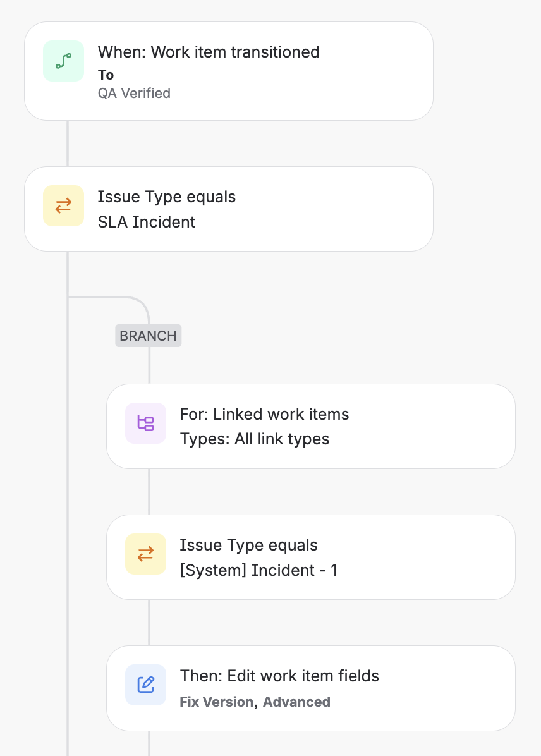Click the bold 'To' label in trigger

[x=106, y=75]
